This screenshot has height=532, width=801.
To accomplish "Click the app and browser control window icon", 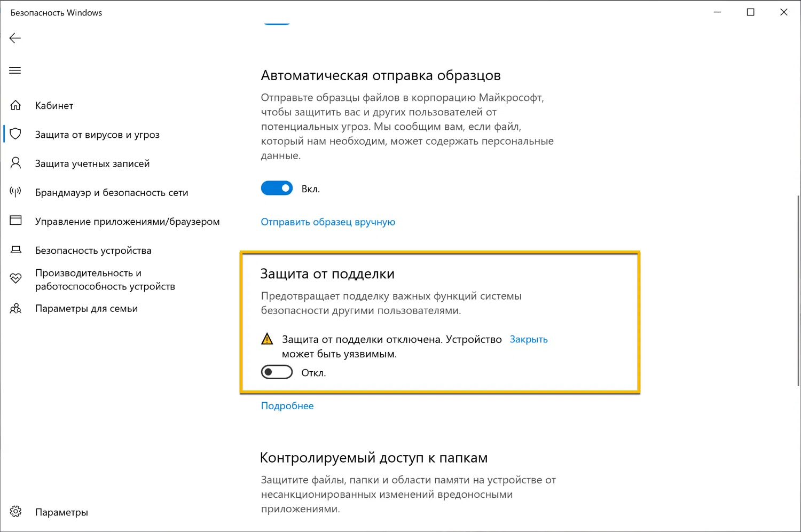I will [15, 221].
